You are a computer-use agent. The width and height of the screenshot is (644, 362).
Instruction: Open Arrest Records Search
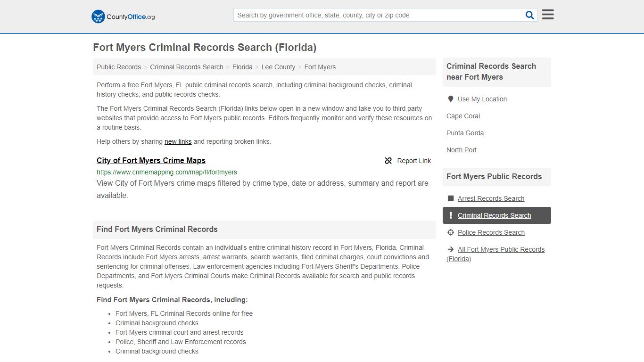(491, 198)
